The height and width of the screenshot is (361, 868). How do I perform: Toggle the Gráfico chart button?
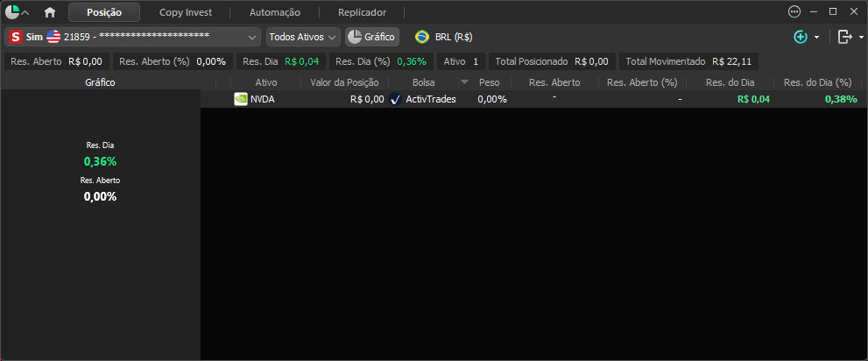point(372,37)
